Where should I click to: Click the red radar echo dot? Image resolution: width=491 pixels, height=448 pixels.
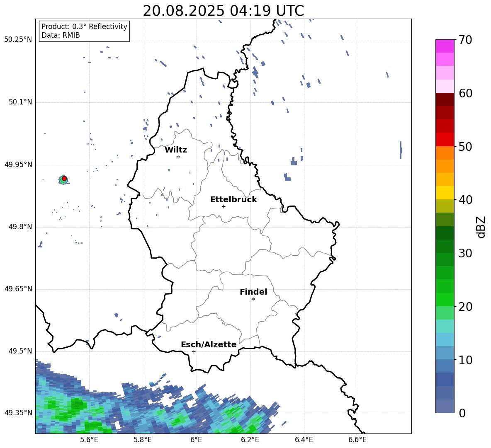point(64,179)
